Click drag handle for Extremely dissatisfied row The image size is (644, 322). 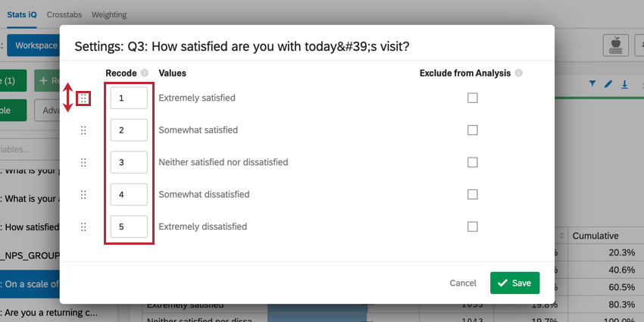83,227
